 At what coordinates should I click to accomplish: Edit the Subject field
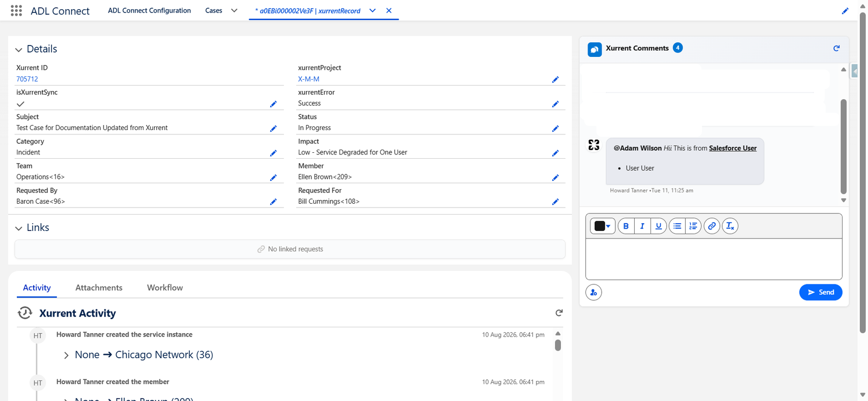[x=273, y=128]
